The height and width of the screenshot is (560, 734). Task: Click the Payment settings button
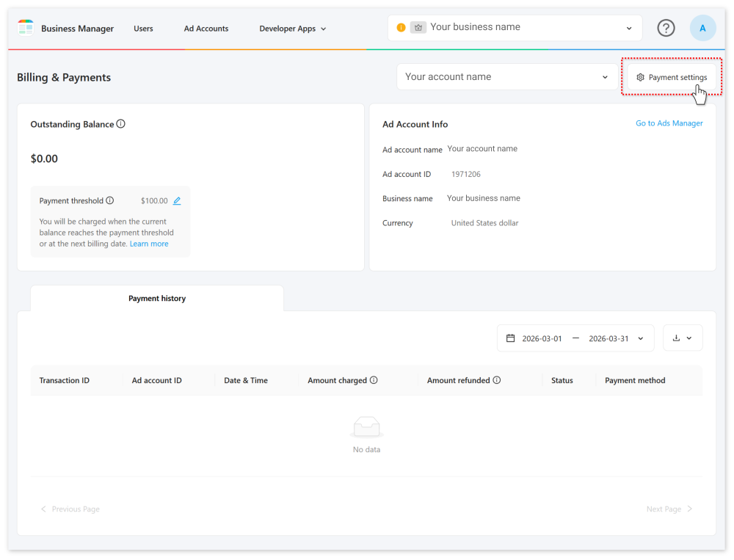pos(671,77)
